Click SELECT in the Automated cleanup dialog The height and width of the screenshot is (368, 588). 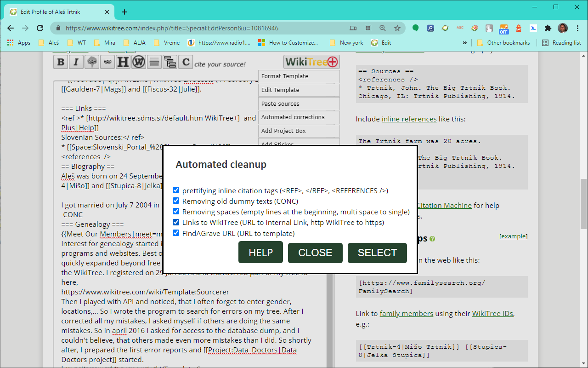coord(377,253)
